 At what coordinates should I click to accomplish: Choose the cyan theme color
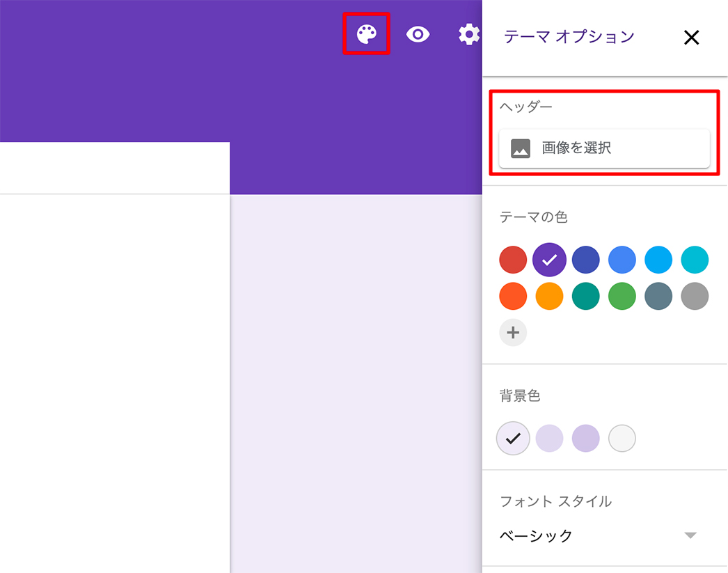click(x=694, y=260)
